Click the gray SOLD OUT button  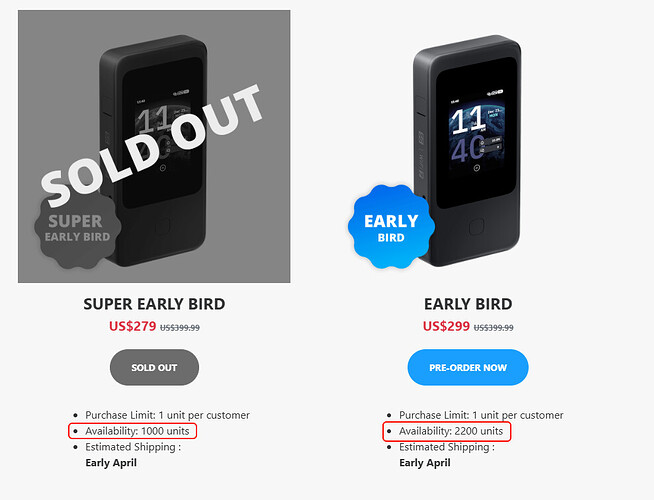point(154,367)
